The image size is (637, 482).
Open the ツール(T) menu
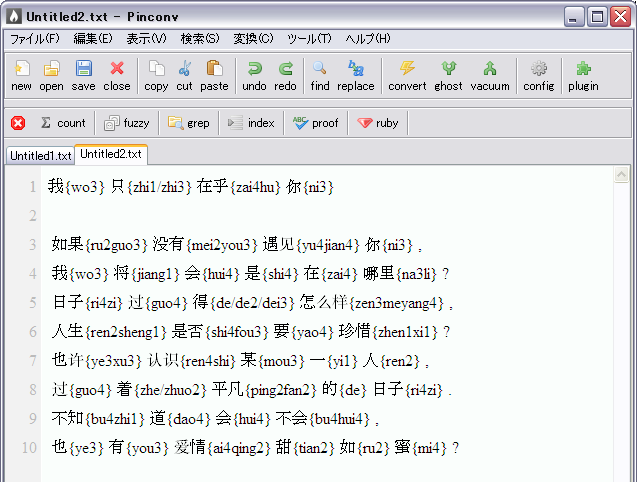click(310, 39)
